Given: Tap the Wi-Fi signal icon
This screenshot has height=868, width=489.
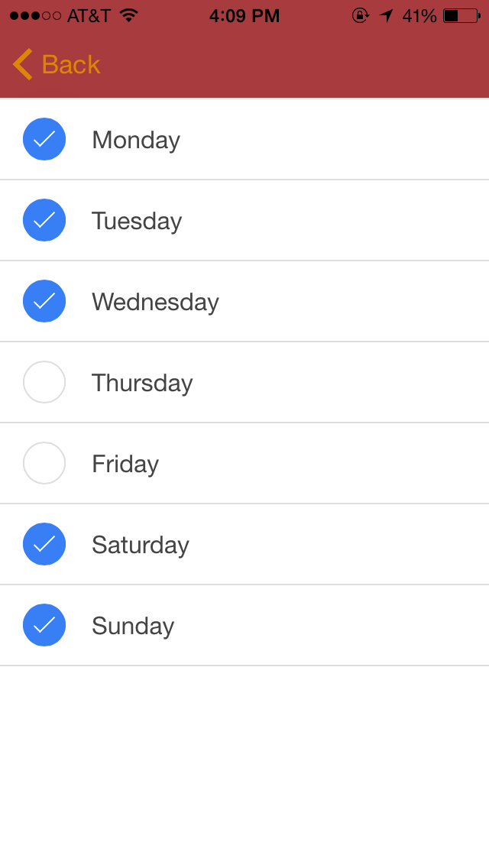Looking at the screenshot, I should 128,15.
